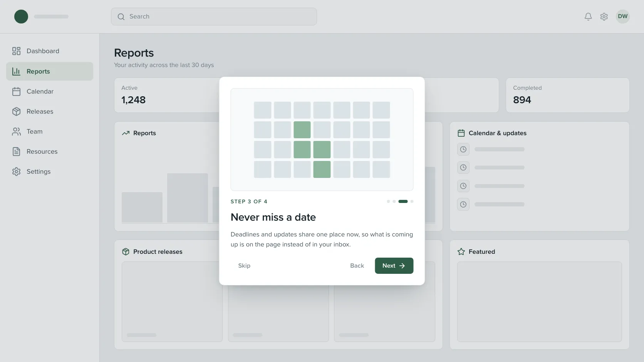Select the Settings gear in sidebar
Screen dimensions: 644x362
pos(16,171)
